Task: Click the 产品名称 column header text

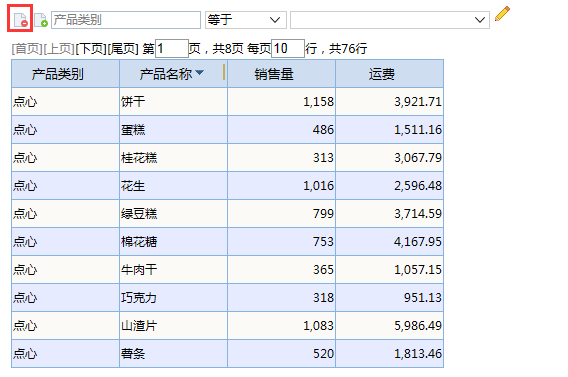Action: coord(166,74)
